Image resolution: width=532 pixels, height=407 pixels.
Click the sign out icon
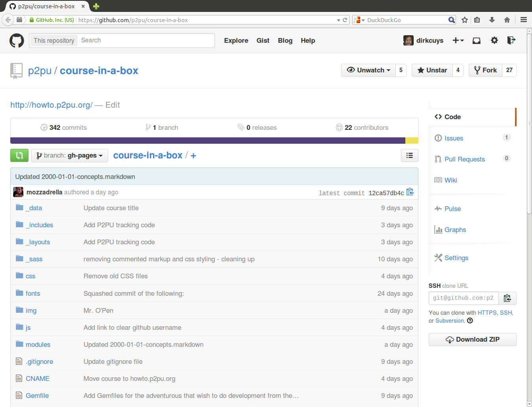pos(511,40)
